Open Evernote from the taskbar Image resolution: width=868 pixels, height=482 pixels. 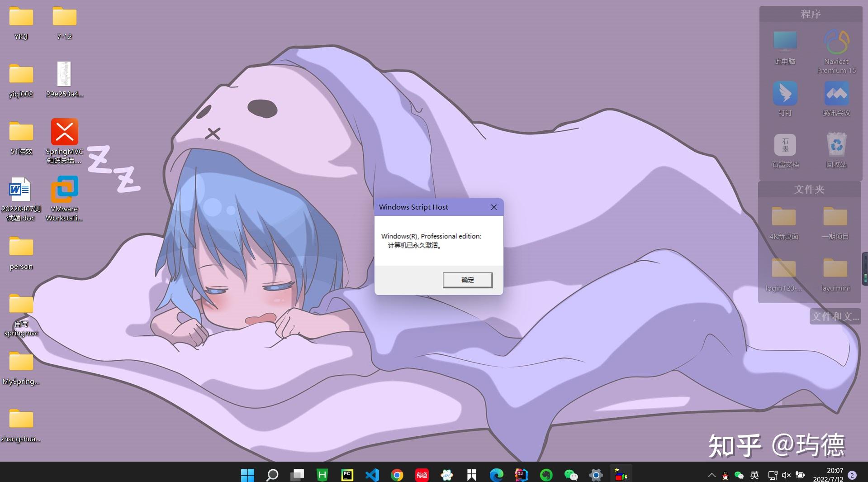point(546,475)
